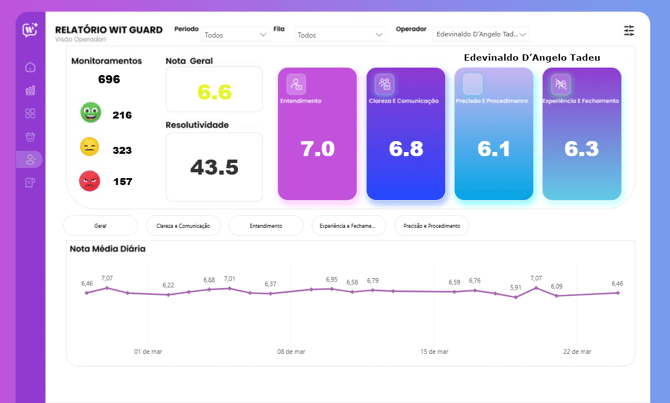Click the Resolutividade 43.5 box

tap(214, 167)
